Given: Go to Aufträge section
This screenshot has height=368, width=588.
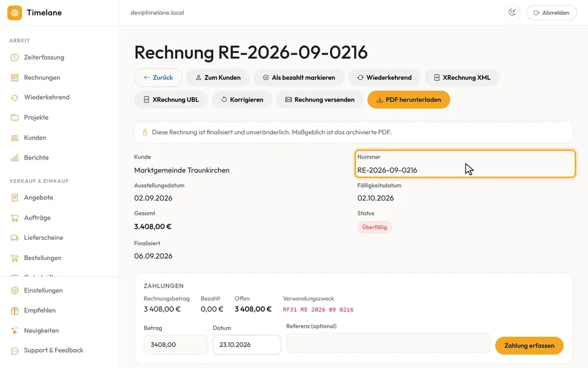Looking at the screenshot, I should (x=37, y=218).
